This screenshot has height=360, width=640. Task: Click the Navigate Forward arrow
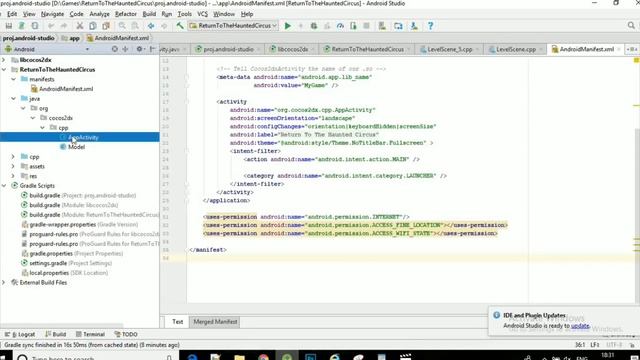[164, 26]
